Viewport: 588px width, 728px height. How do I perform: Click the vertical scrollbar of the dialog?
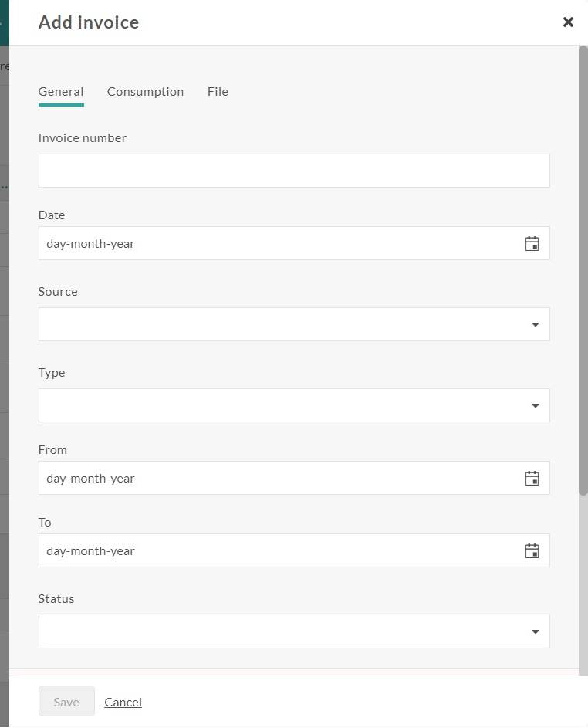[583, 271]
